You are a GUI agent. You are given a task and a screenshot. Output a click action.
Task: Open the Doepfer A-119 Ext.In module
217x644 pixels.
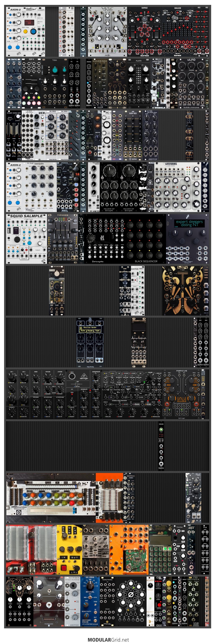pyautogui.click(x=72, y=601)
